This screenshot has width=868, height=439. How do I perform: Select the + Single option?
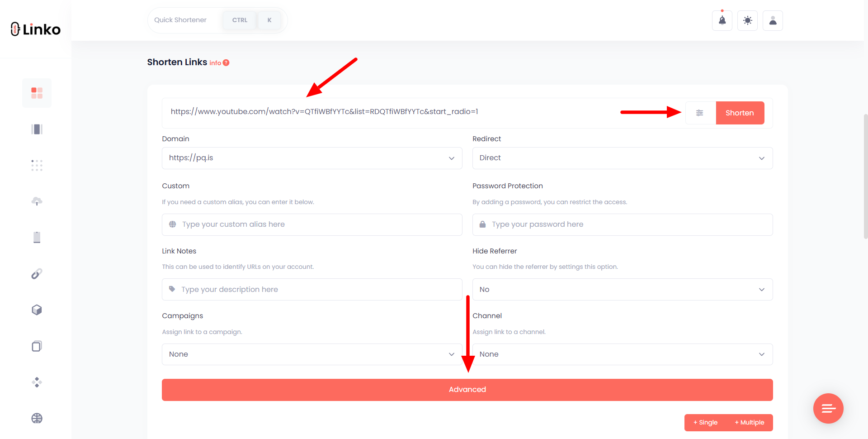[x=705, y=422]
